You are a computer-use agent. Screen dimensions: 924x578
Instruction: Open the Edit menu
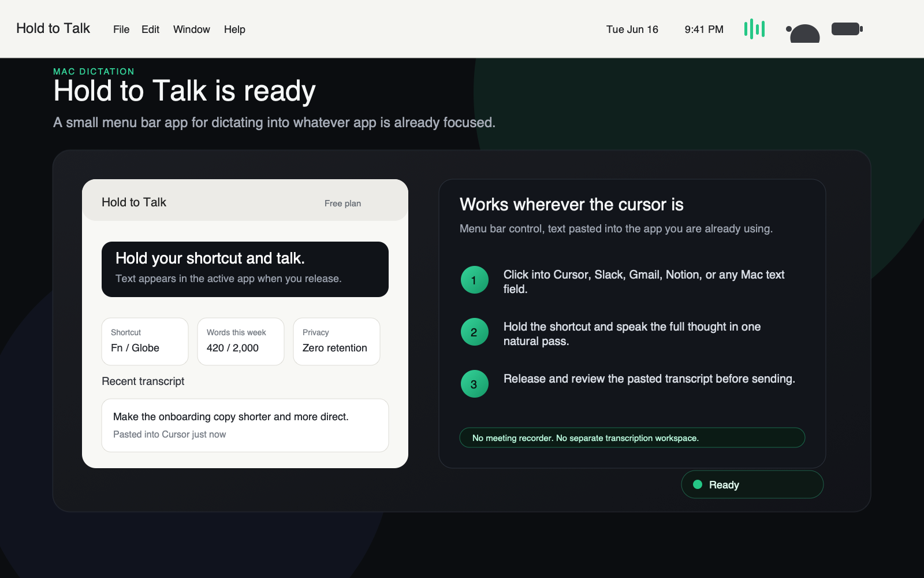point(150,29)
